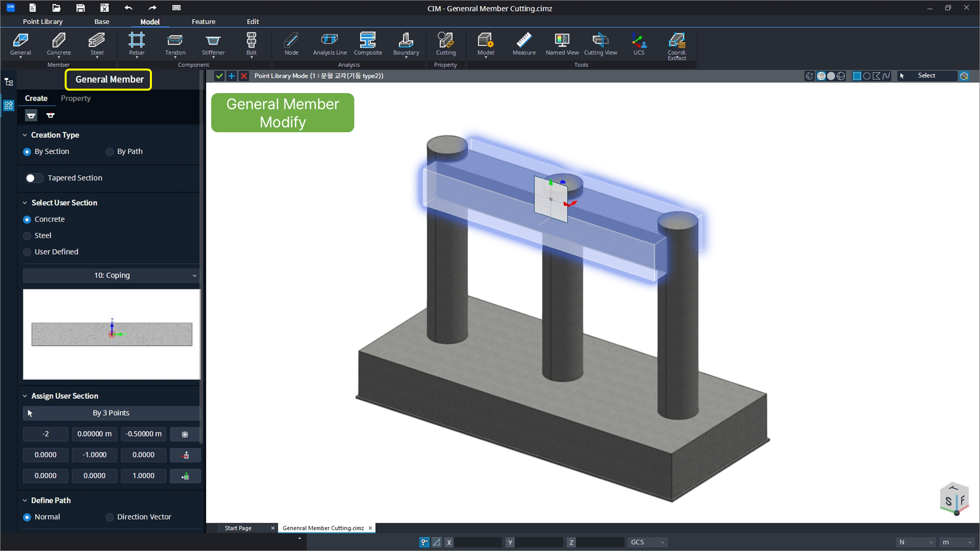Click the Create panel tab
This screenshot has width=980, height=551.
tap(36, 98)
